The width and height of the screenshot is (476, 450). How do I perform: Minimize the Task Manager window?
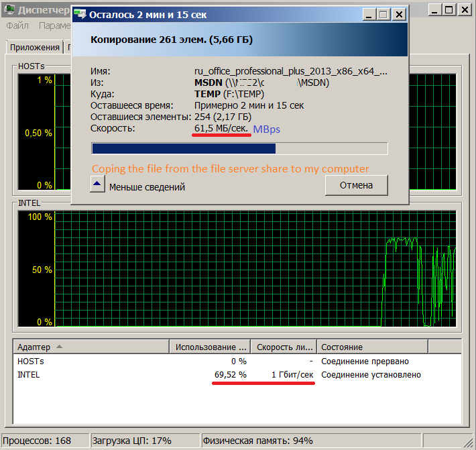pyautogui.click(x=435, y=9)
